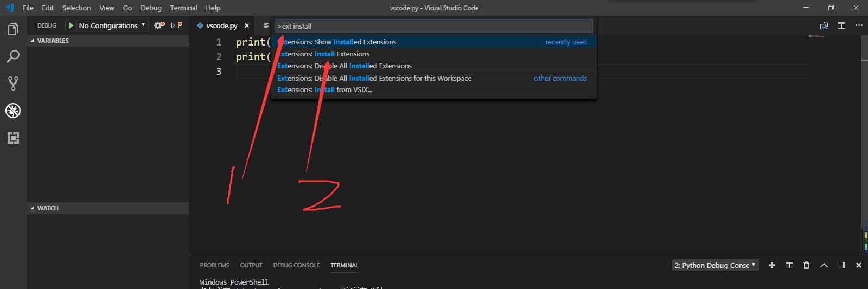Click the VS Code logo in the title bar
Viewport: 868px width, 289px height.
(x=9, y=8)
